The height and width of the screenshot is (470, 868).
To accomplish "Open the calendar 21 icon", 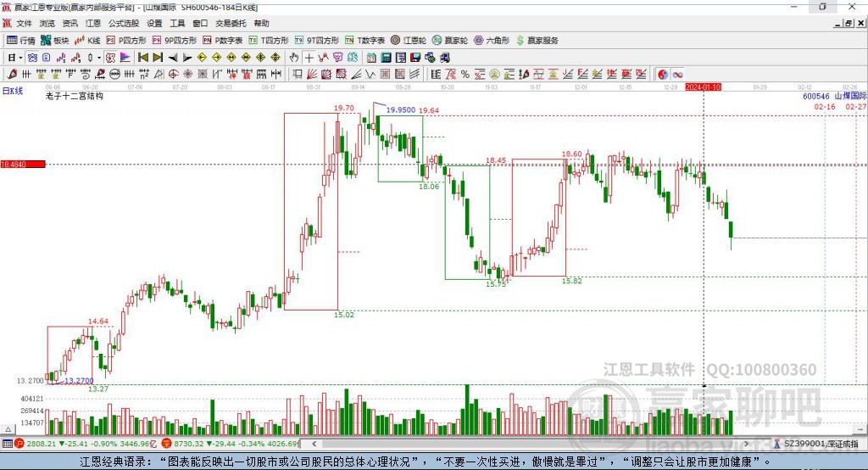I will click(371, 58).
